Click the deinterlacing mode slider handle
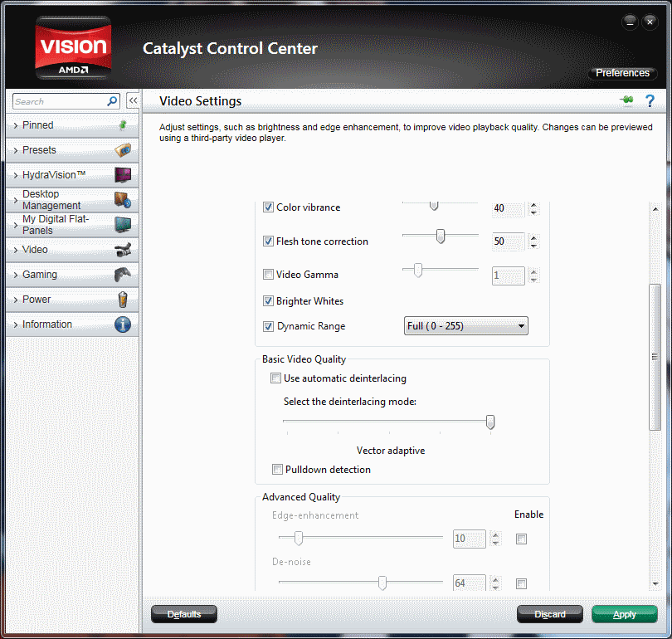This screenshot has width=672, height=639. (490, 422)
